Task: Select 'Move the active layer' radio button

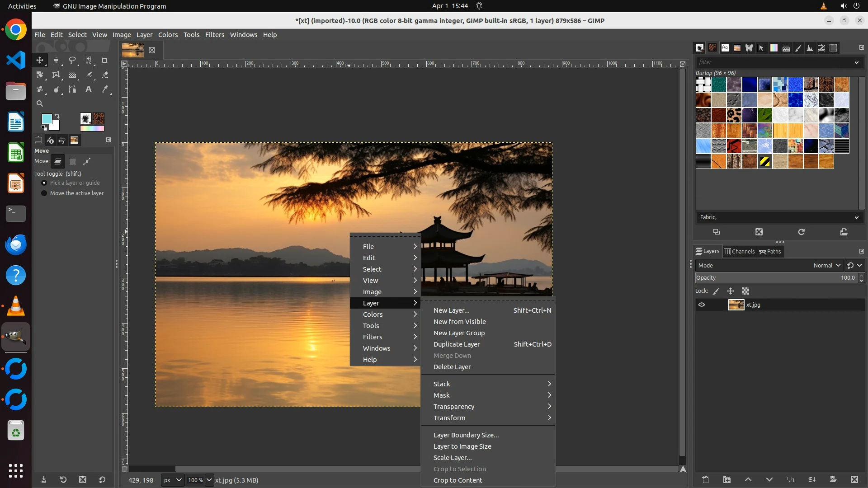Action: coord(44,193)
